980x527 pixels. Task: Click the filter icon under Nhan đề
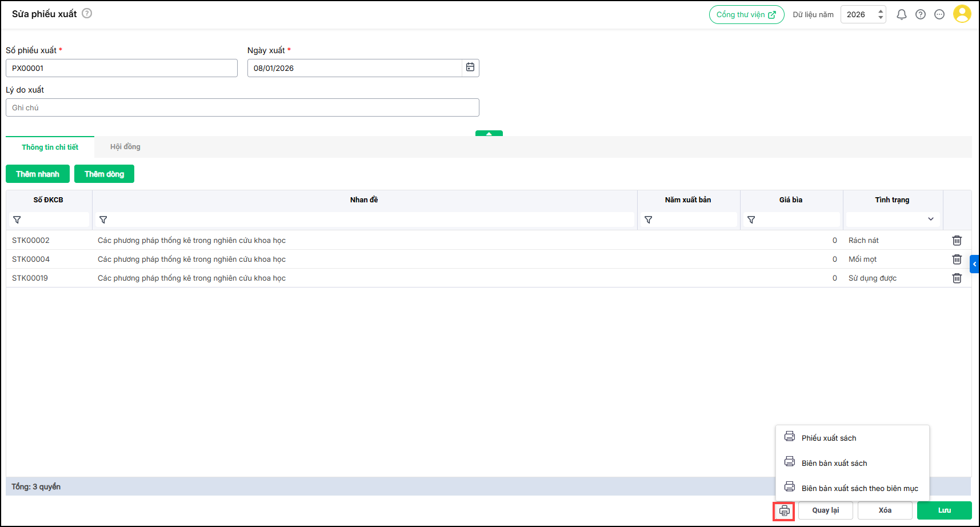pyautogui.click(x=103, y=220)
